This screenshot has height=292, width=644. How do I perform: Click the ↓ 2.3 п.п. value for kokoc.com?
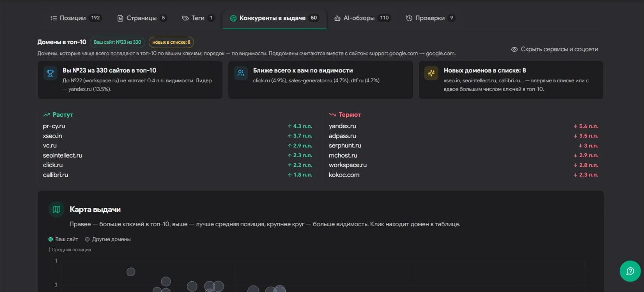click(586, 175)
